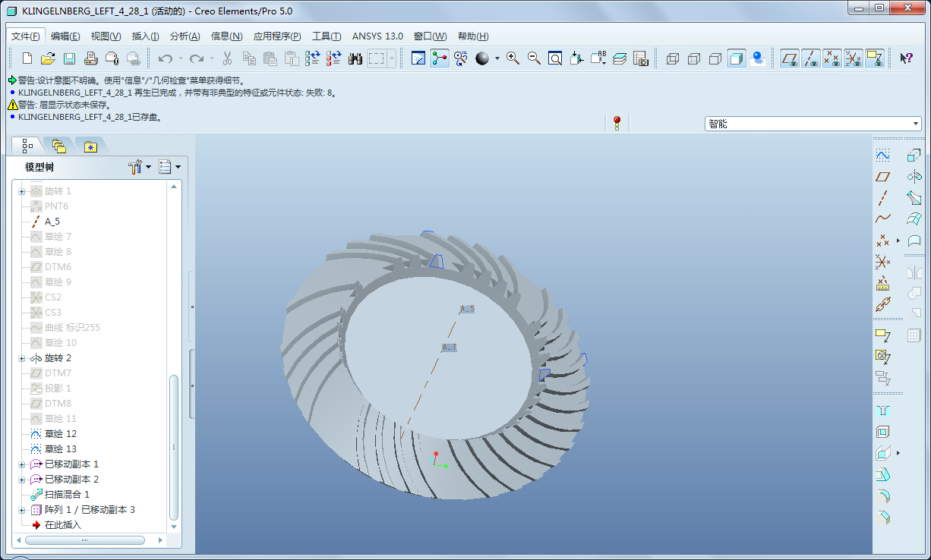Open the selection filter dropdown '智能'
This screenshot has width=931, height=560.
(813, 124)
